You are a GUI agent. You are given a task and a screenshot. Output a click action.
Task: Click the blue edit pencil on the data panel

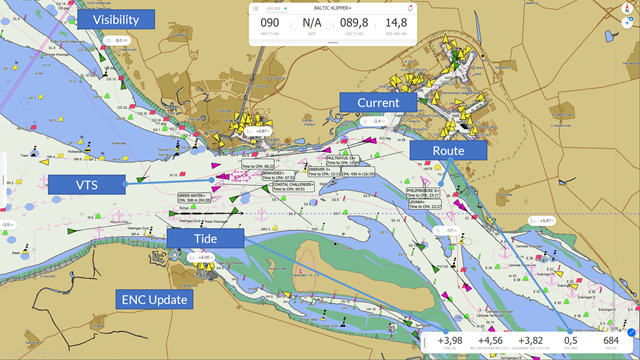pos(631,333)
